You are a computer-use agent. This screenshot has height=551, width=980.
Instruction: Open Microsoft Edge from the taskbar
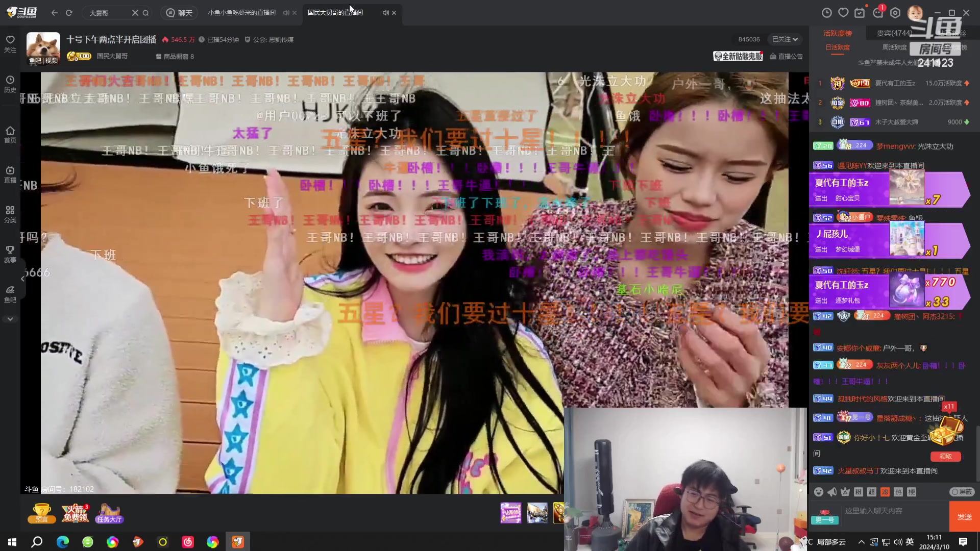[62, 542]
